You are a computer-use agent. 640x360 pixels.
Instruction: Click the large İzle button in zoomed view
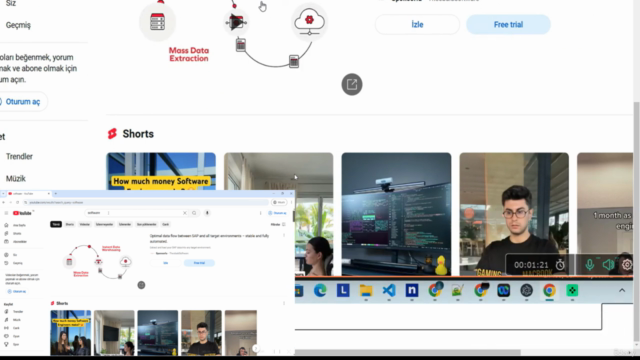[417, 24]
